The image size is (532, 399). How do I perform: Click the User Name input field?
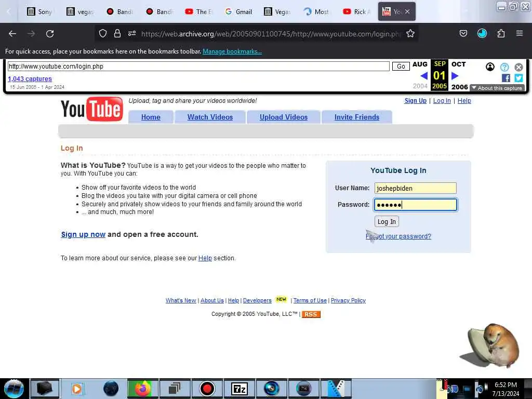416,188
